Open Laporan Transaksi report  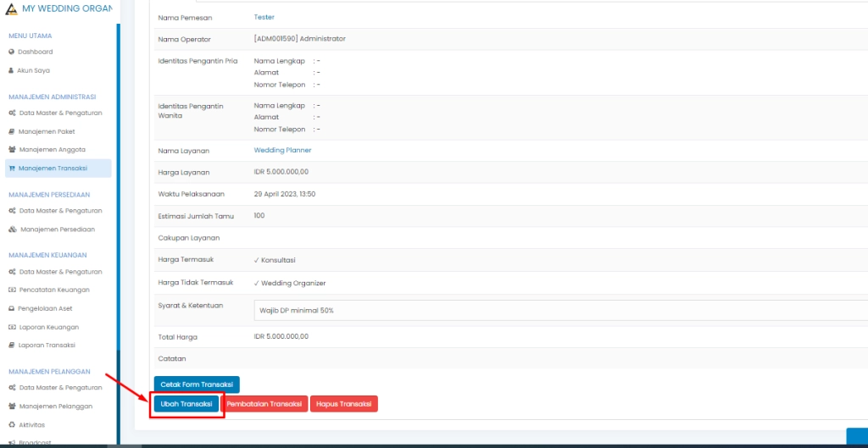click(x=47, y=346)
